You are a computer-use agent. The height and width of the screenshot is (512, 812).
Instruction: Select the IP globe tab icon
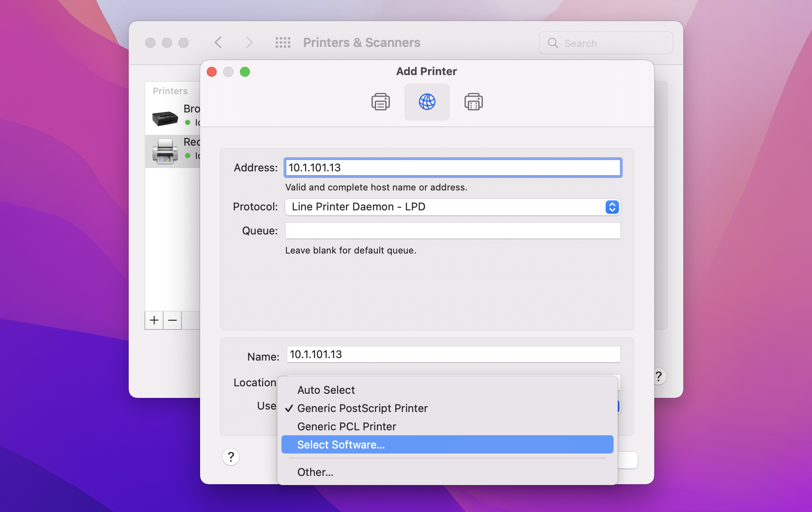427,102
